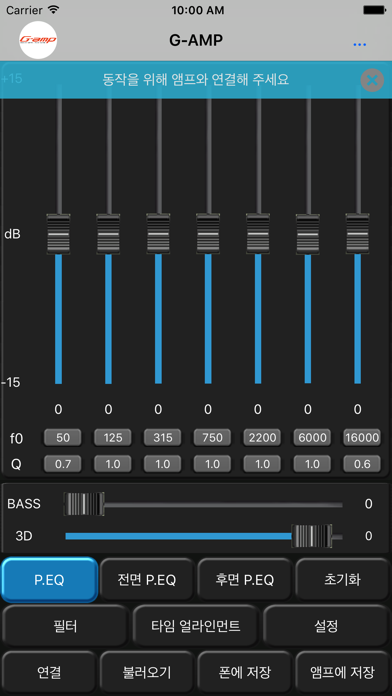Select the P.EQ tab
Image resolution: width=392 pixels, height=696 pixels.
[49, 580]
